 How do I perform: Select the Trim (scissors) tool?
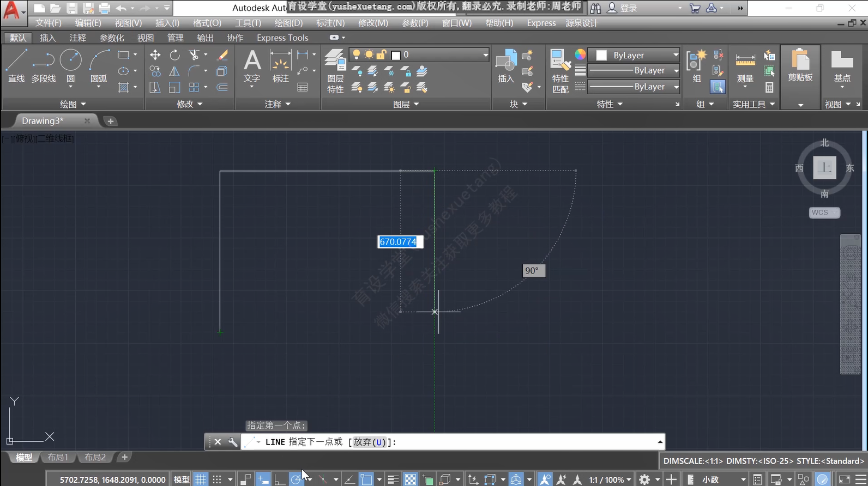194,55
